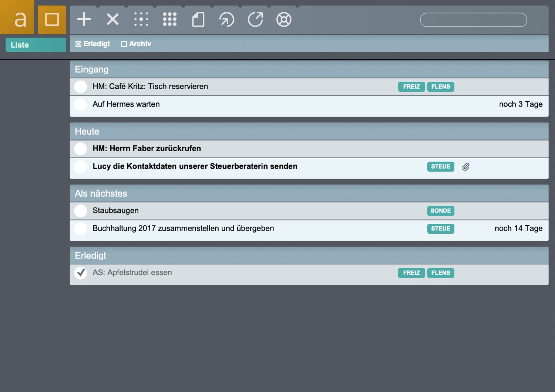Click the orange square window icon
555x392 pixels.
[52, 20]
